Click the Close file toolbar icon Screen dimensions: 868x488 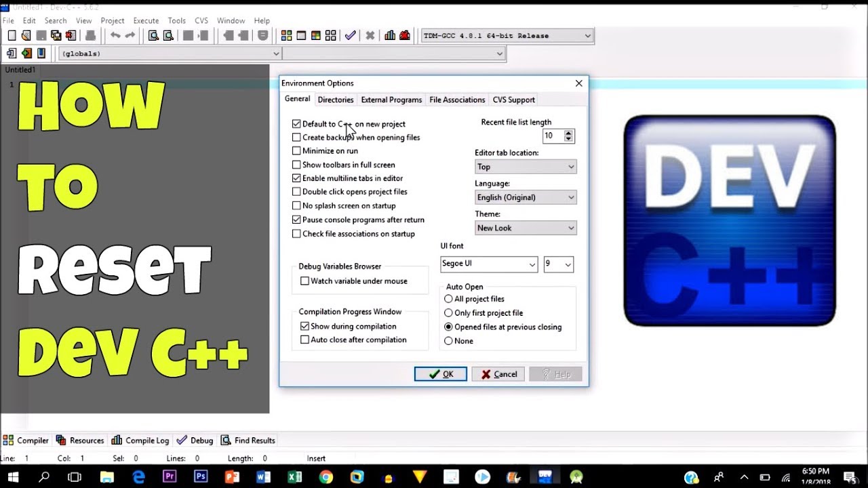(71, 36)
